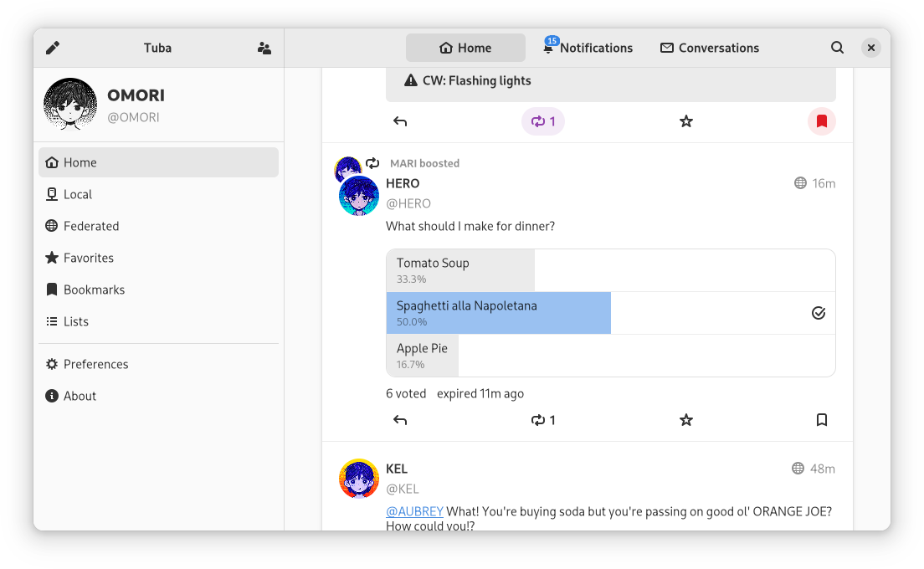
Task: Reply to HERO's dinner post
Action: click(x=400, y=420)
